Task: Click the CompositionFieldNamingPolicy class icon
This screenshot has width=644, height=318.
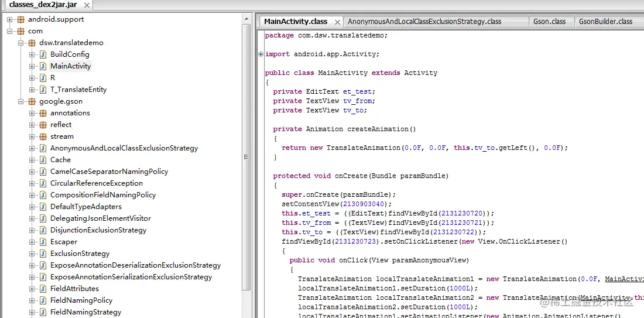Action: 43,195
